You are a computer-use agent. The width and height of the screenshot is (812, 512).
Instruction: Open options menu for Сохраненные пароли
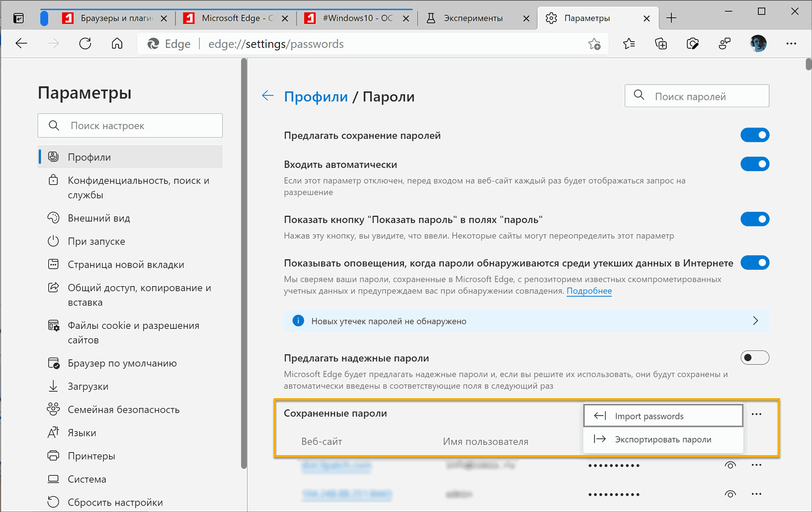coord(756,413)
